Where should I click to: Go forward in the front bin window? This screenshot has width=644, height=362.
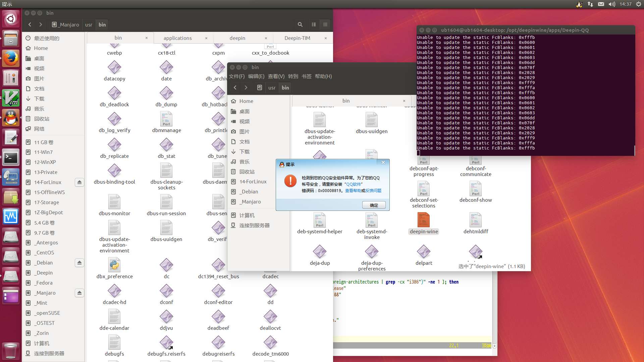tap(246, 87)
